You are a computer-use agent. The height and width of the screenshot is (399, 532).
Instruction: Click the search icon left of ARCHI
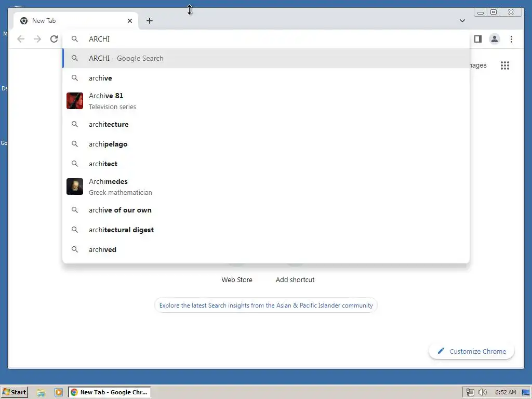click(75, 39)
